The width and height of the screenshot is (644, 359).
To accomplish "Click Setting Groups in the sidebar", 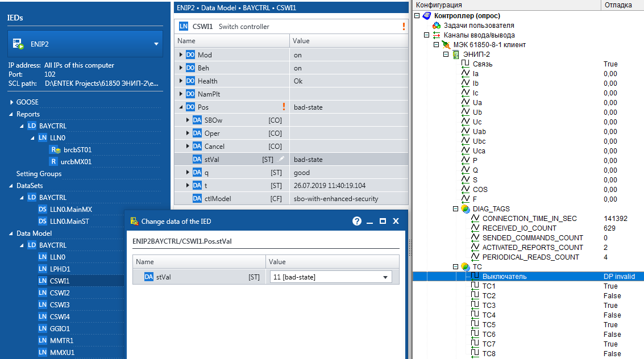I will pos(39,174).
